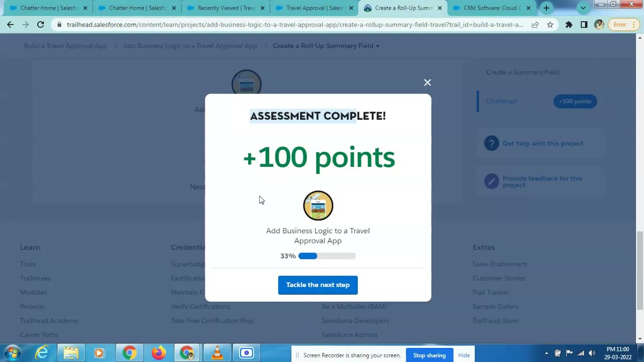Open volume control in system tray

coord(592,353)
